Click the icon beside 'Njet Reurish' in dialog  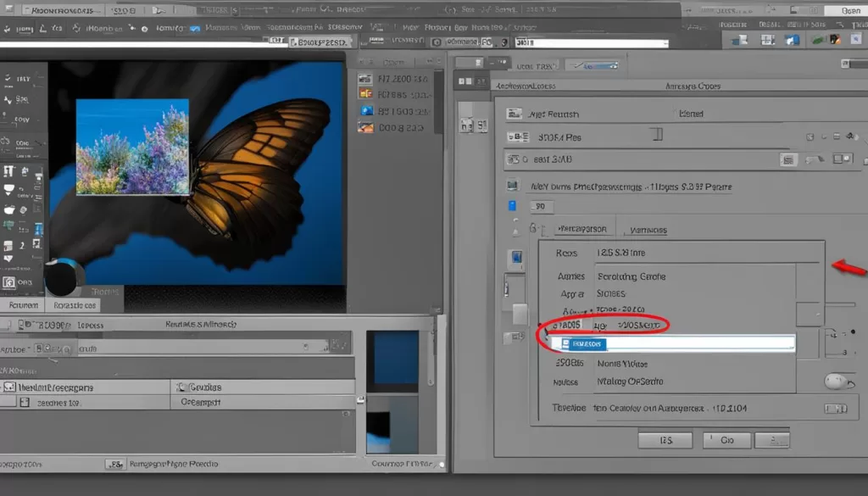515,114
